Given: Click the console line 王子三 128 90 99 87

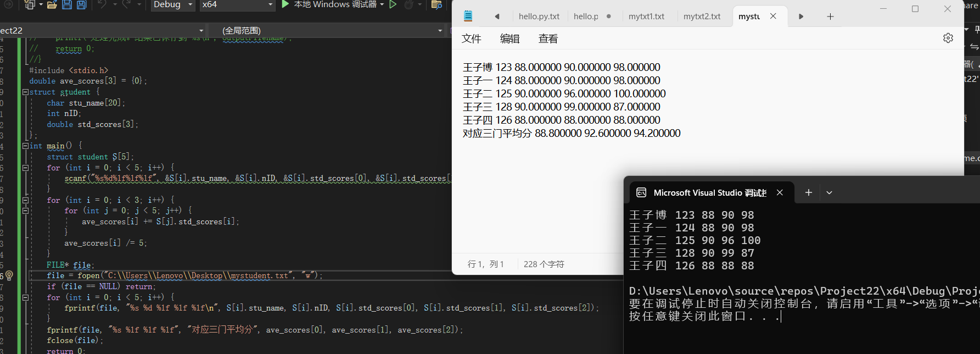Looking at the screenshot, I should [x=692, y=253].
